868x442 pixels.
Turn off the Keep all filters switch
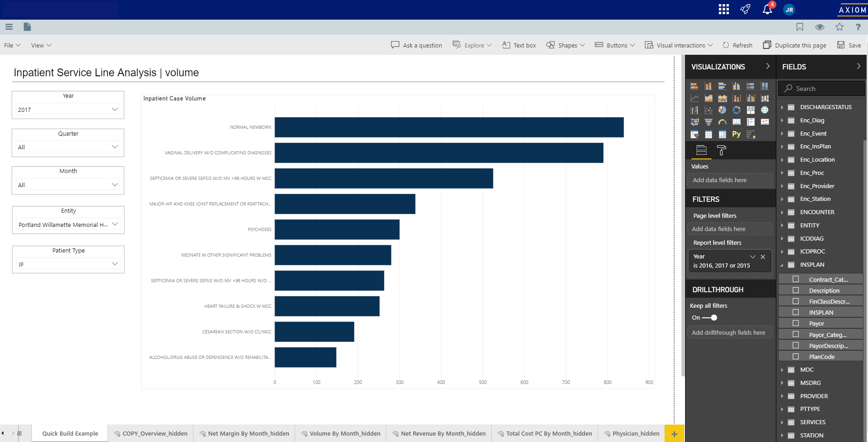coord(710,318)
